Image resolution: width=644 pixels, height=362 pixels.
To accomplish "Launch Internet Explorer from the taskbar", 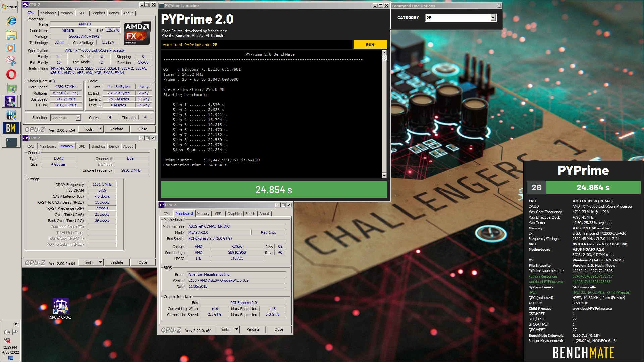I will (11, 21).
